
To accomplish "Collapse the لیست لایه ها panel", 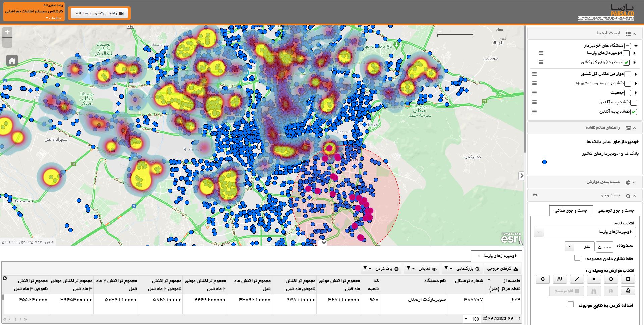I will point(634,34).
